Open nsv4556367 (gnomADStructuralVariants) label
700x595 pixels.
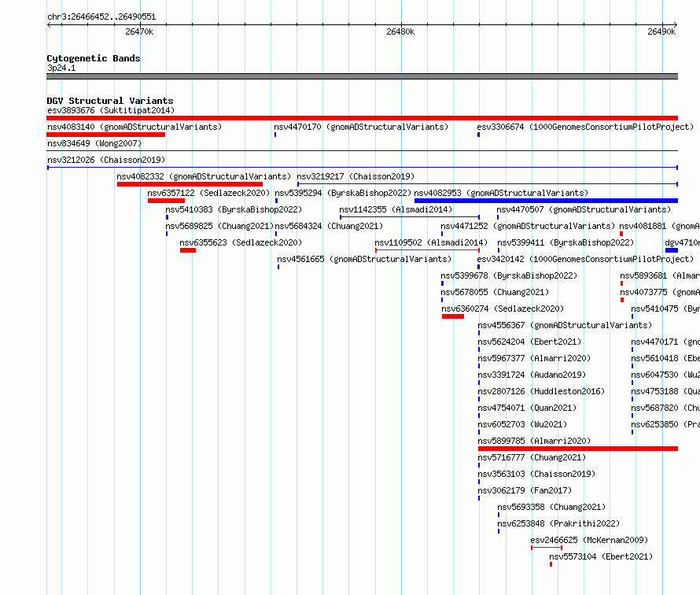[565, 325]
